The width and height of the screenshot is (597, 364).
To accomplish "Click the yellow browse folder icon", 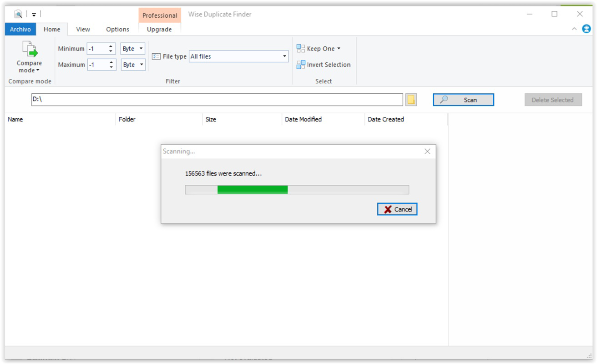I will pos(411,100).
